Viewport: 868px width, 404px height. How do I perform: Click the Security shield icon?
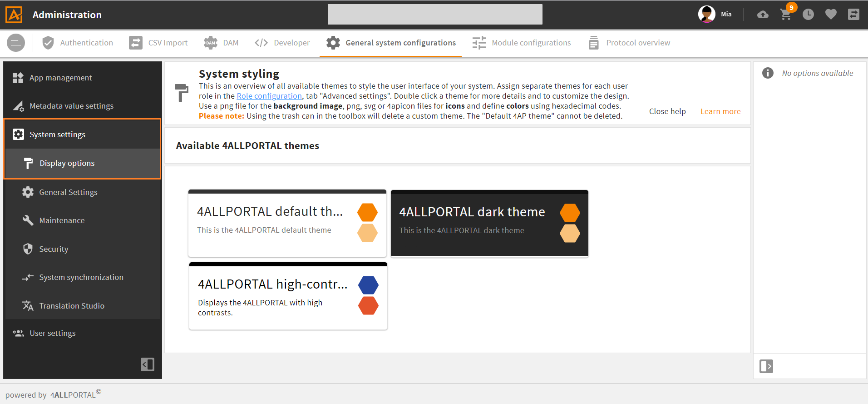(x=28, y=249)
